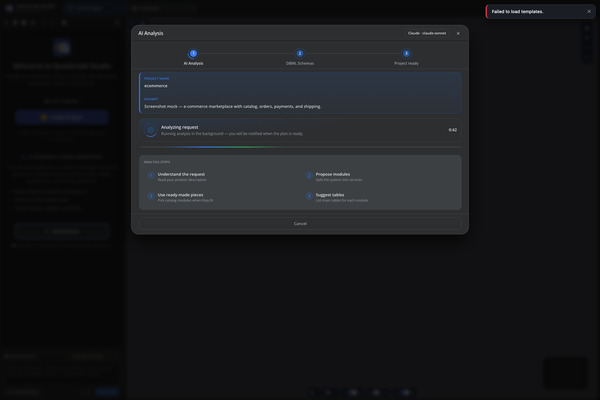Click the blue button in background welcome panel
The width and height of the screenshot is (600, 400).
(x=62, y=117)
